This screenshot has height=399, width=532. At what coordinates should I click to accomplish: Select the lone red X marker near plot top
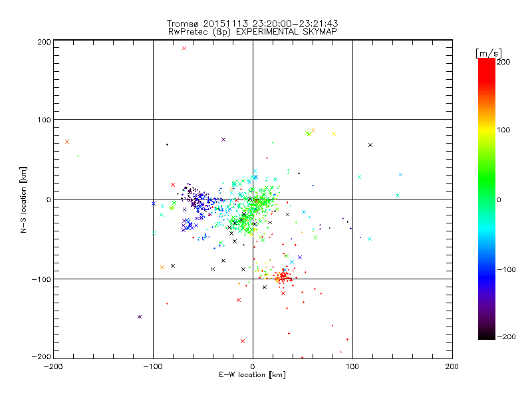pyautogui.click(x=184, y=48)
